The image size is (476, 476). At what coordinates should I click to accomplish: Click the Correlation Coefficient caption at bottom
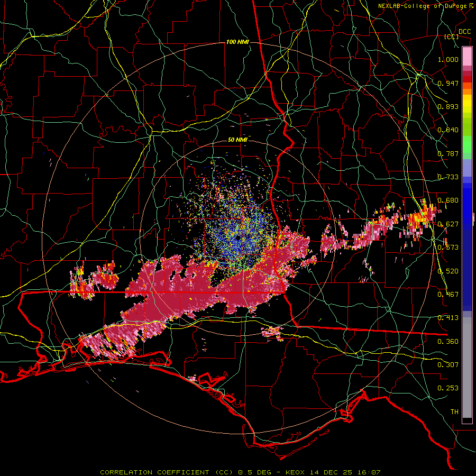pos(240,472)
